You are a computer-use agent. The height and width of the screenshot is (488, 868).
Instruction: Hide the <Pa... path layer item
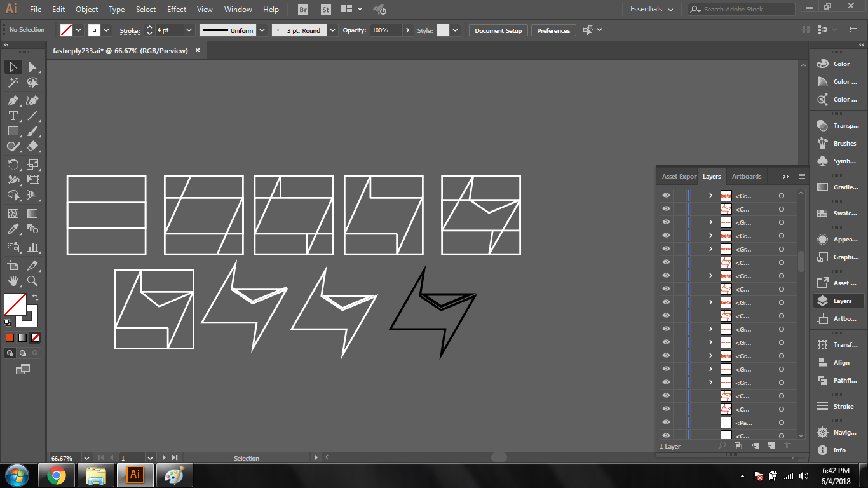tap(666, 423)
